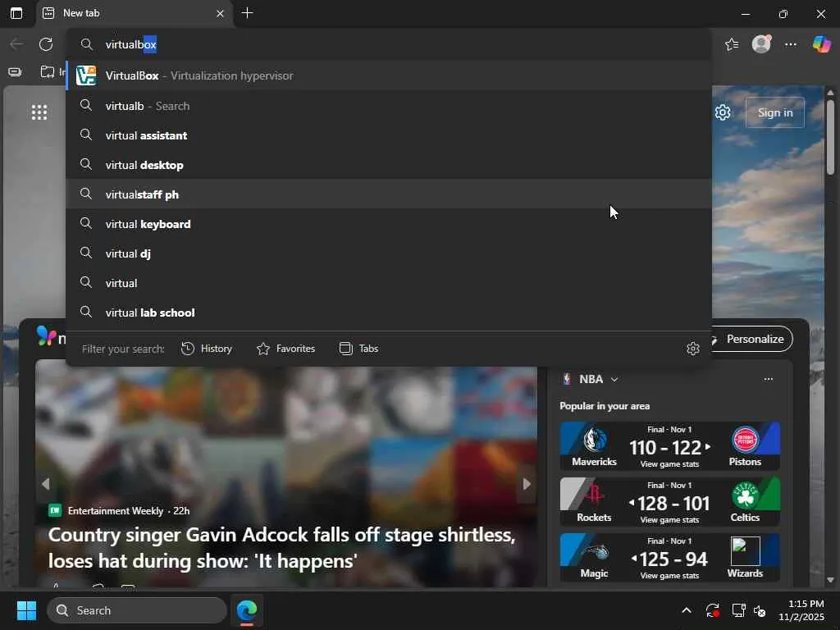Open the page settings gear icon

point(723,112)
